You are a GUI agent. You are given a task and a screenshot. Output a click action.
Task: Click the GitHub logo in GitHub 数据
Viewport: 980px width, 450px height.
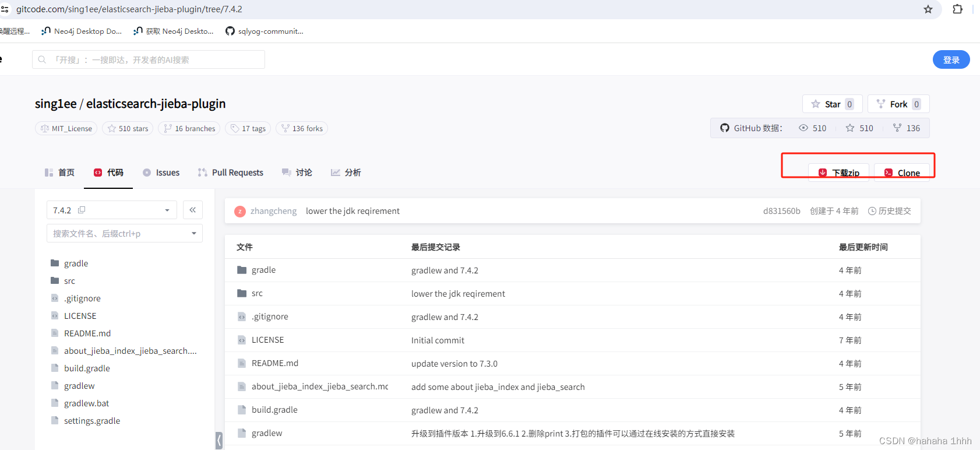pos(724,128)
